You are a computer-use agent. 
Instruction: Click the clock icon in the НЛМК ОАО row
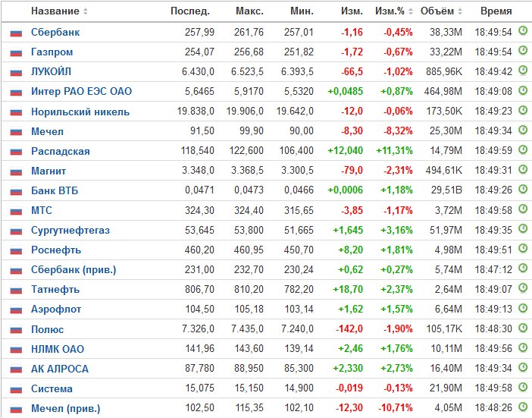click(523, 347)
